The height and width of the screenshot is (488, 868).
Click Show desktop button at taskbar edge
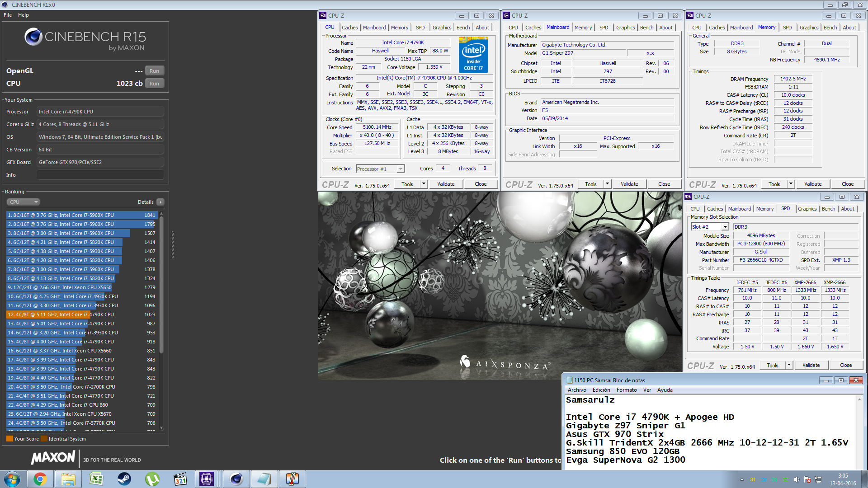pyautogui.click(x=864, y=479)
